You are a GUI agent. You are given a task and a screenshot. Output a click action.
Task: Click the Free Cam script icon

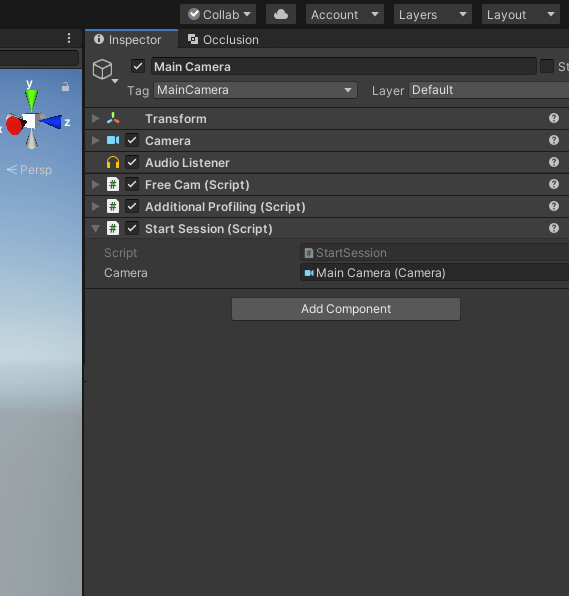(x=113, y=185)
